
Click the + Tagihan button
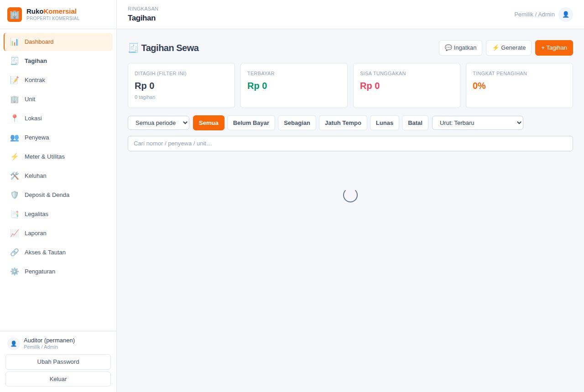pyautogui.click(x=554, y=48)
